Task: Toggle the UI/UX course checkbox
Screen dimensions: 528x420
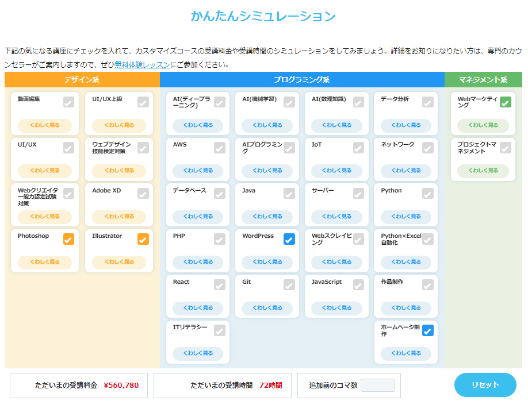Action: pos(68,148)
